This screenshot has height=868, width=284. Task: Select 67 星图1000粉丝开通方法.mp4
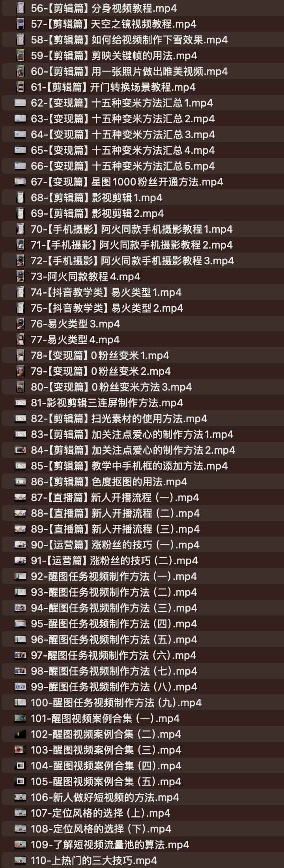[x=142, y=181]
